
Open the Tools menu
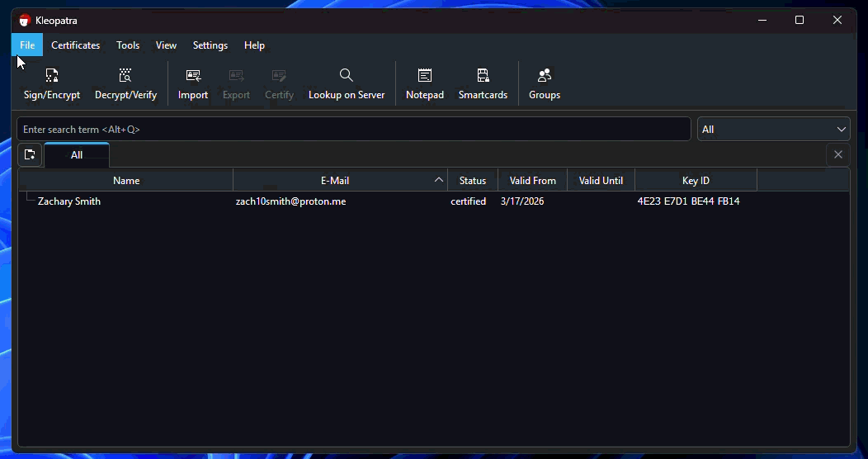click(128, 45)
